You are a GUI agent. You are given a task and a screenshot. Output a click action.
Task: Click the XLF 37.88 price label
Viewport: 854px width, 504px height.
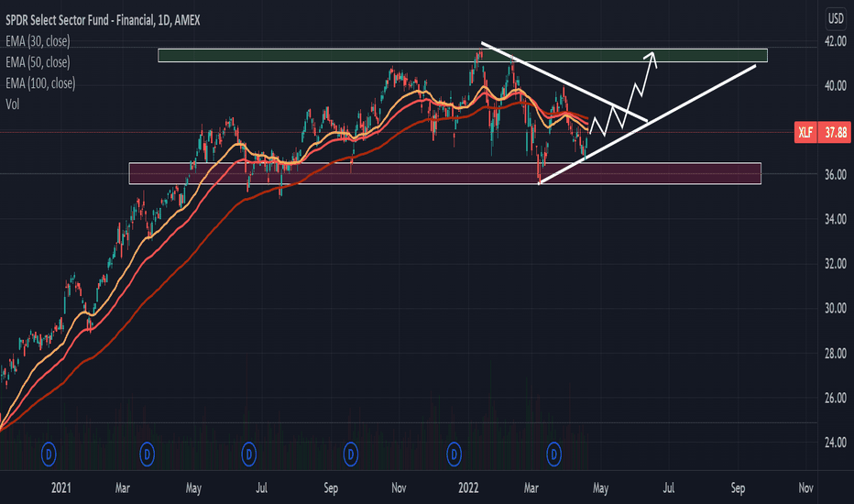823,132
